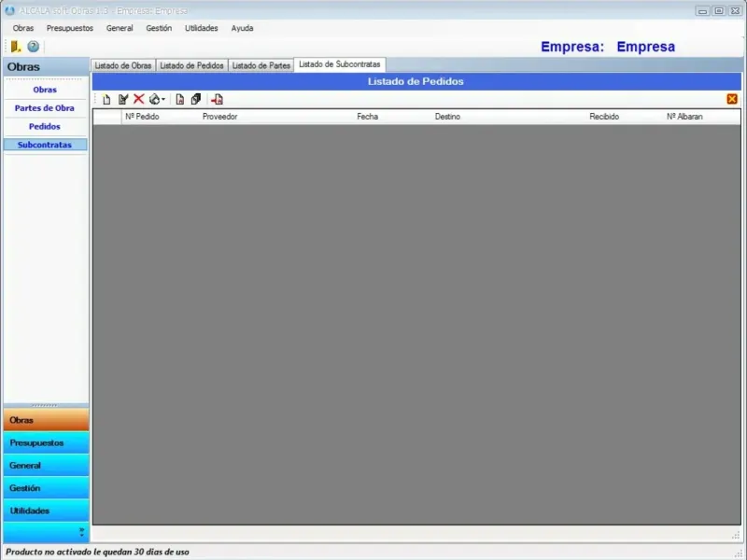Click Presupuestos navigation pane button
The height and width of the screenshot is (560, 747).
coord(46,442)
